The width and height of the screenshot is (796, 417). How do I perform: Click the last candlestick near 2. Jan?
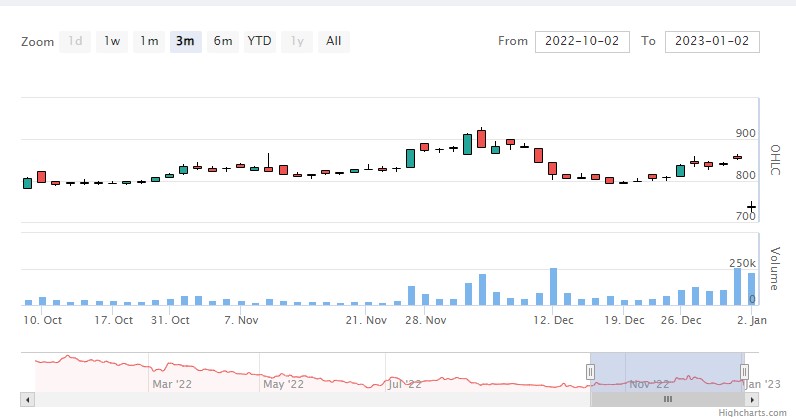click(750, 206)
